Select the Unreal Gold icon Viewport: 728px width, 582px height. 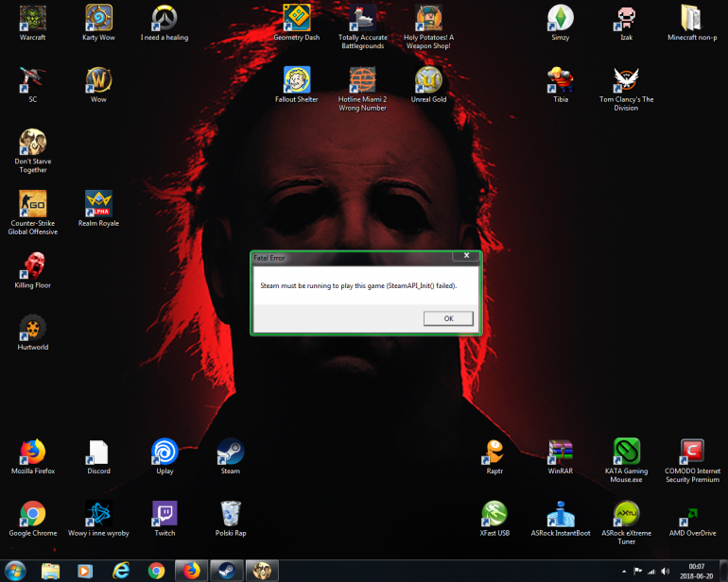click(428, 84)
